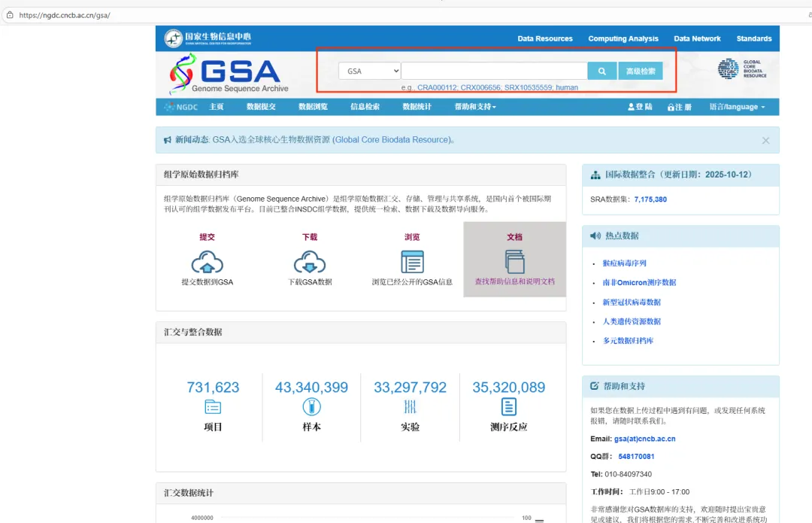Screen dimensions: 812x523
Task: Open Computing Analysis menu
Action: [x=623, y=38]
